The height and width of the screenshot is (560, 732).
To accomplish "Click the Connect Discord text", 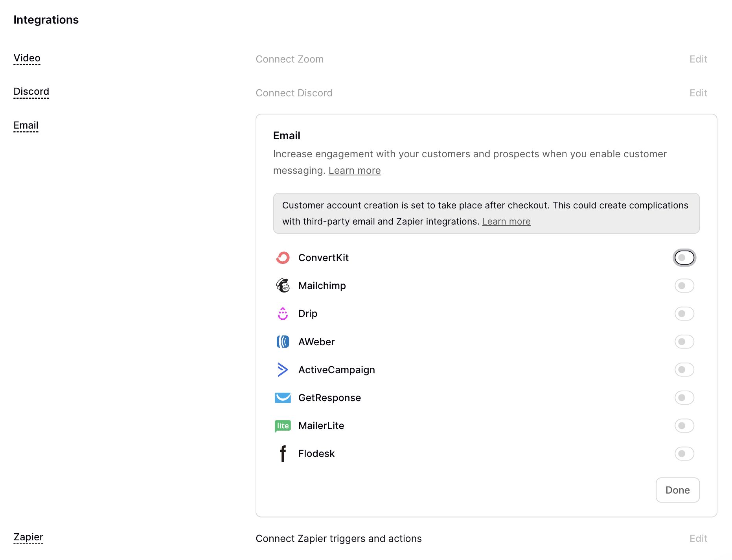I will coord(294,93).
